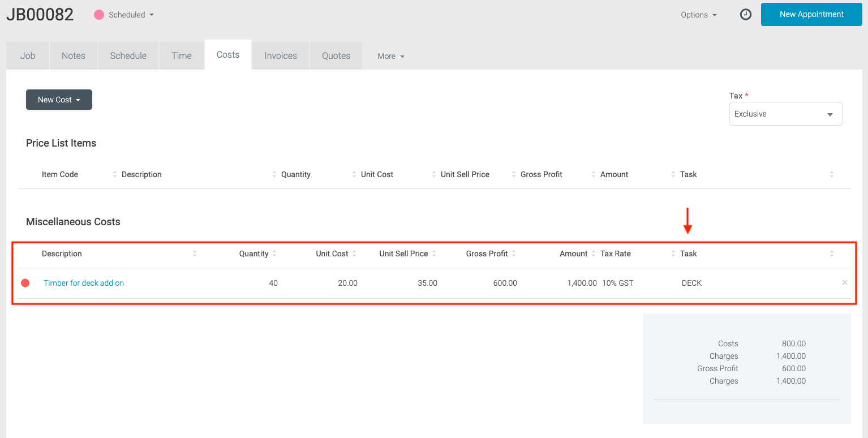Expand the Options menu
This screenshot has height=438, width=868.
click(x=698, y=15)
